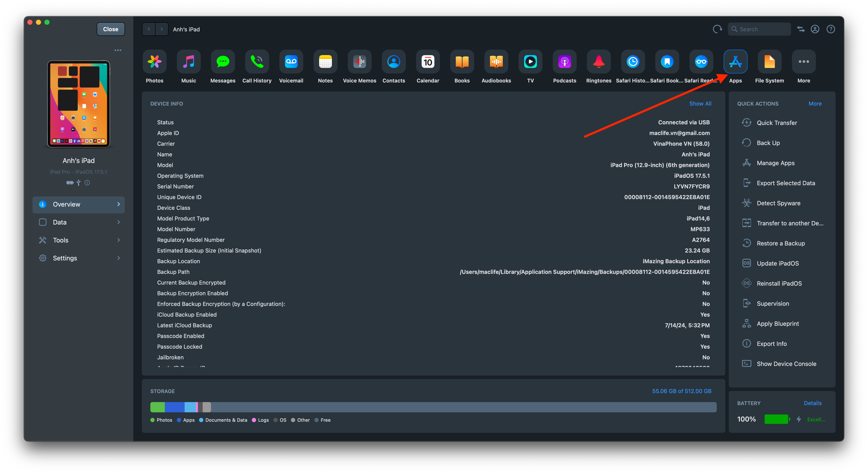
Task: Click the storage usage bar
Action: pyautogui.click(x=434, y=407)
